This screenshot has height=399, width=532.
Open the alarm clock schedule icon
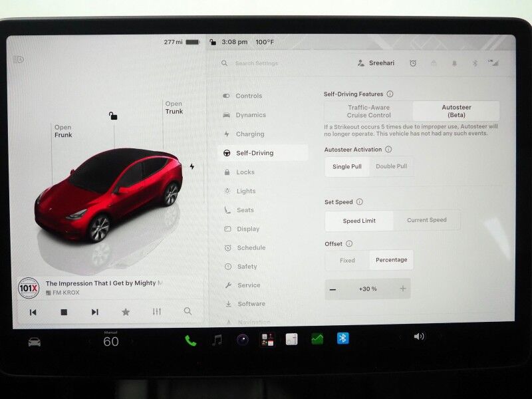coord(413,63)
